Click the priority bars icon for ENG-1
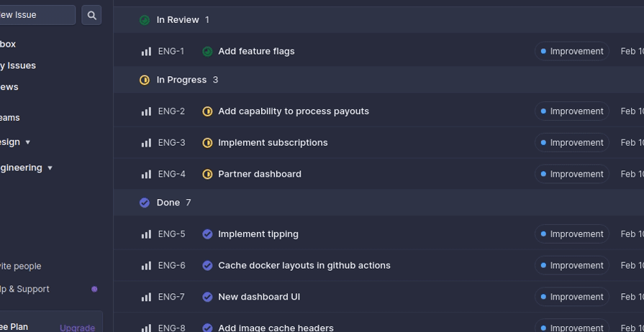The height and width of the screenshot is (332, 644). click(x=146, y=52)
